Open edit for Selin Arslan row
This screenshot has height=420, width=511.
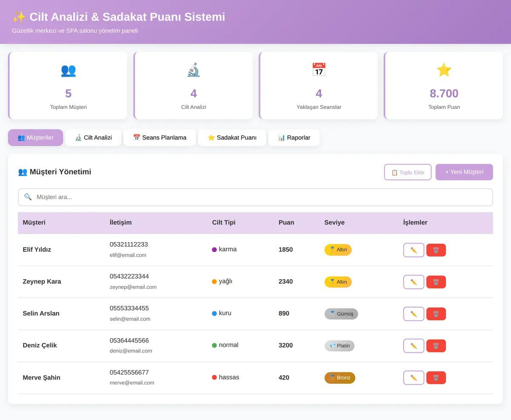tap(413, 314)
